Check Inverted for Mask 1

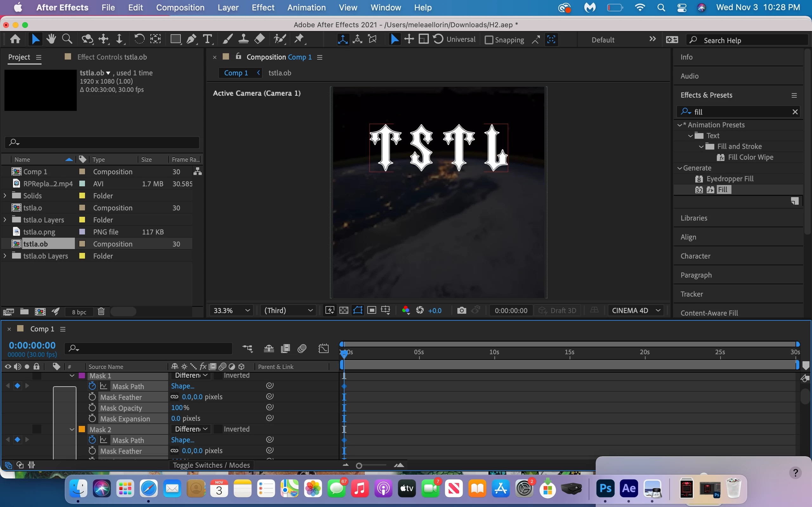point(218,375)
